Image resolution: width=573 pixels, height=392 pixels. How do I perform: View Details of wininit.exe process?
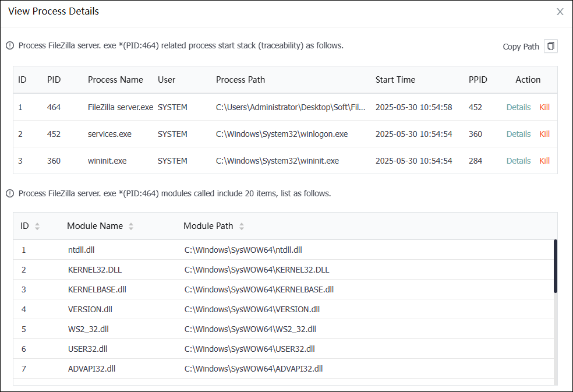pos(518,161)
